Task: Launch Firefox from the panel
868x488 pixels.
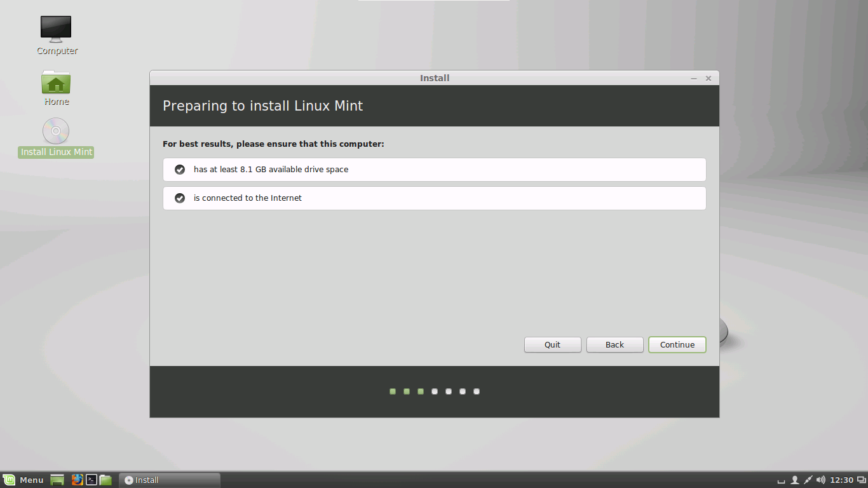Action: 78,480
